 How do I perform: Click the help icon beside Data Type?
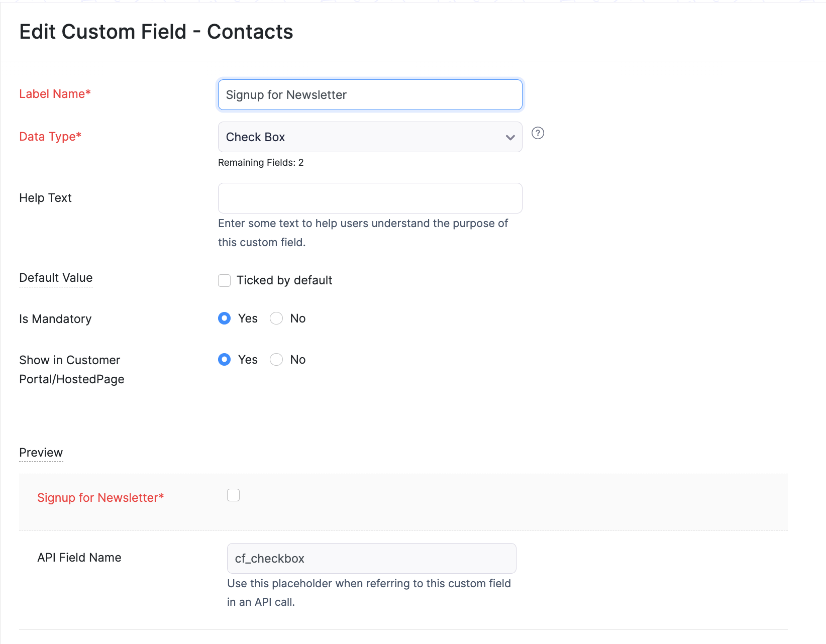point(538,133)
